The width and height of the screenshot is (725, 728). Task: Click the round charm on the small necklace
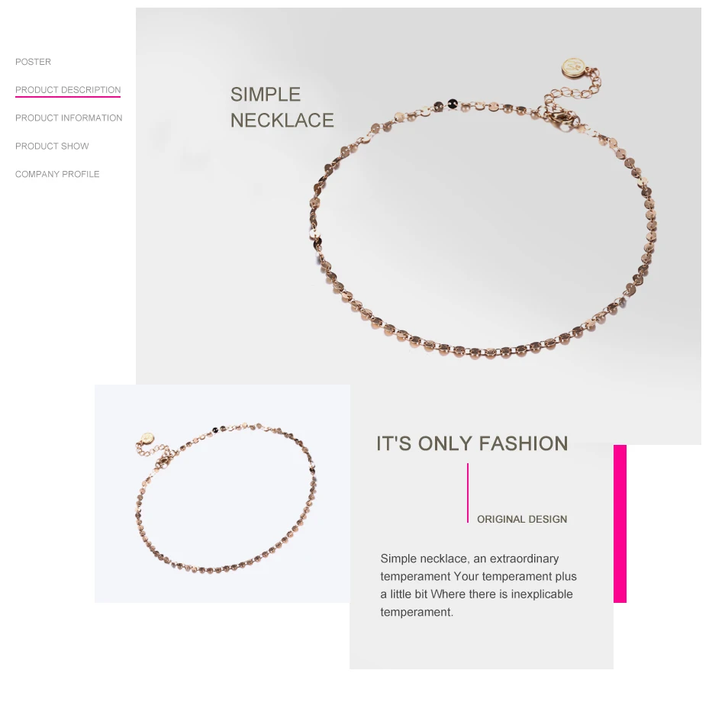147,438
